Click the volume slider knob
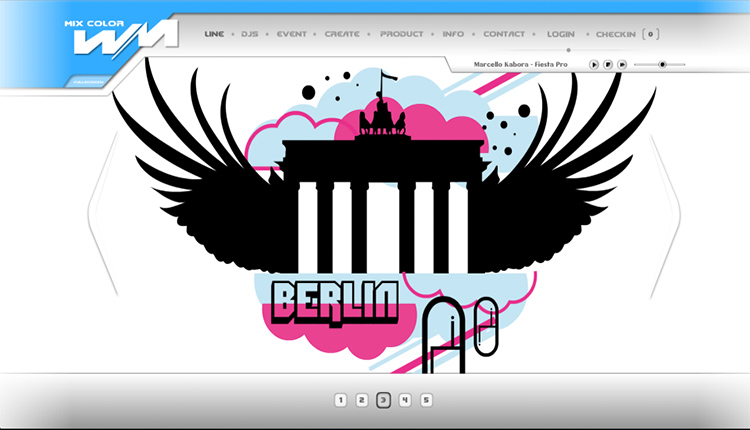750x430 pixels. tap(662, 64)
